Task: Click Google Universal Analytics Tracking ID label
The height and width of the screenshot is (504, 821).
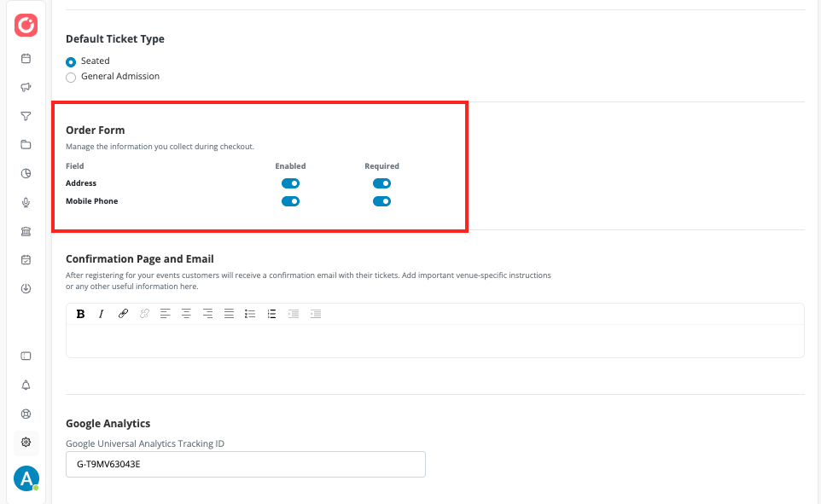Action: coord(145,443)
